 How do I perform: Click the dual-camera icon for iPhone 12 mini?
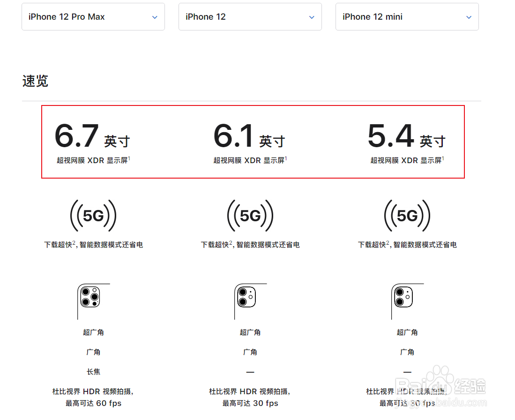407,301
